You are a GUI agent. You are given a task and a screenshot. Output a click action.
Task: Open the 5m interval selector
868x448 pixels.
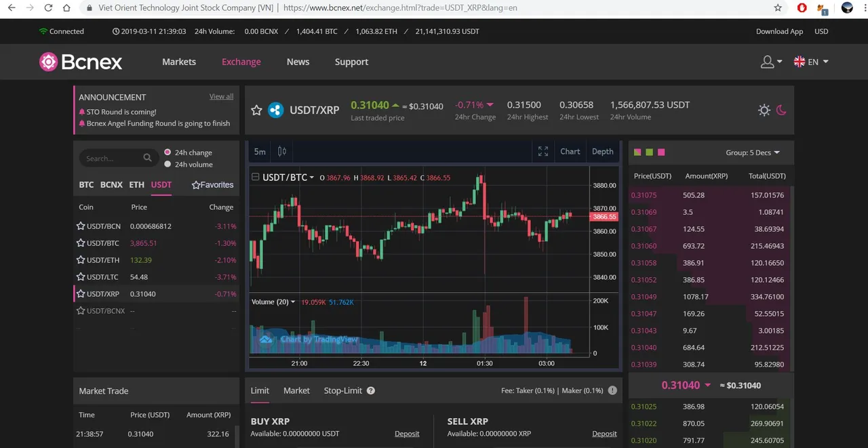(x=260, y=152)
